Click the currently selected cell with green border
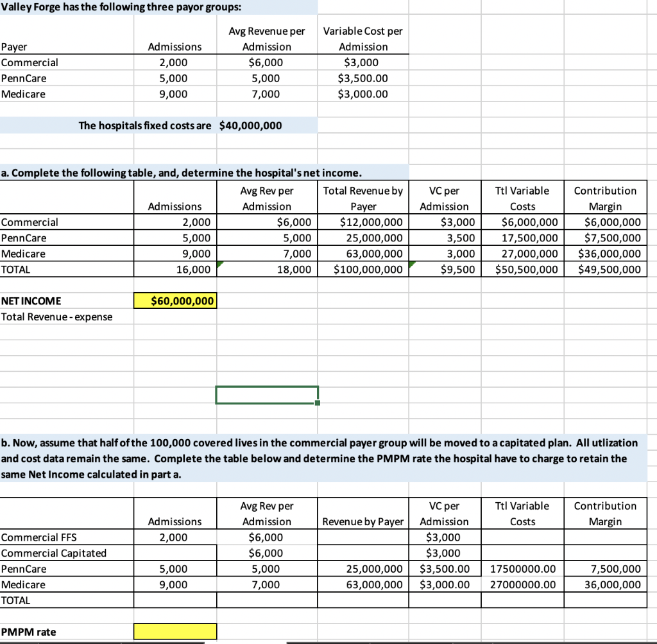Image resolution: width=657 pixels, height=644 pixels. click(267, 394)
